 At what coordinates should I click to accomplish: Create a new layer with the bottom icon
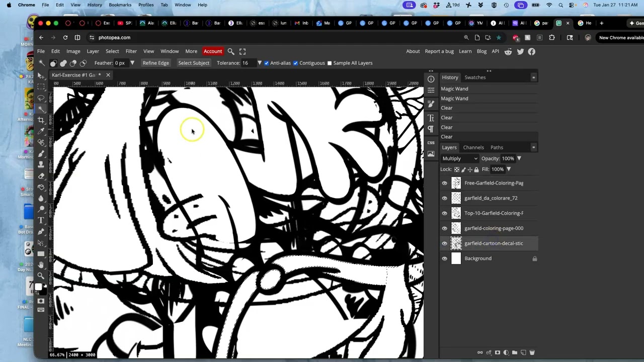pyautogui.click(x=523, y=352)
